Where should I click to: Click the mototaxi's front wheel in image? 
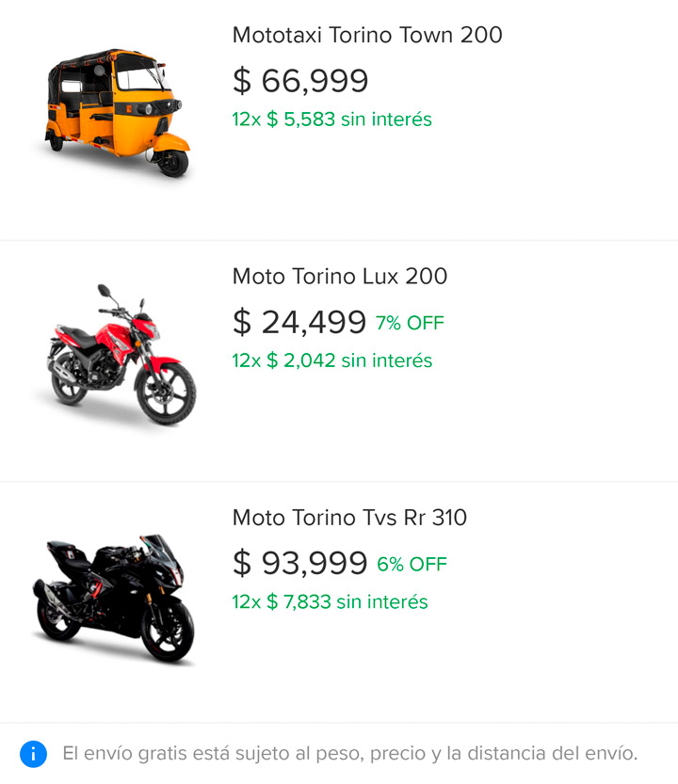point(172,161)
